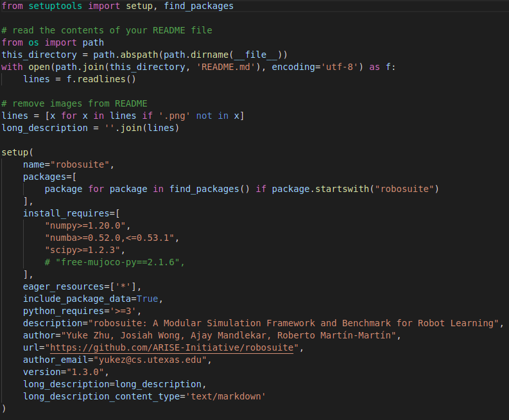Click the name="robosuite" argument
The image size is (509, 420).
click(x=68, y=164)
